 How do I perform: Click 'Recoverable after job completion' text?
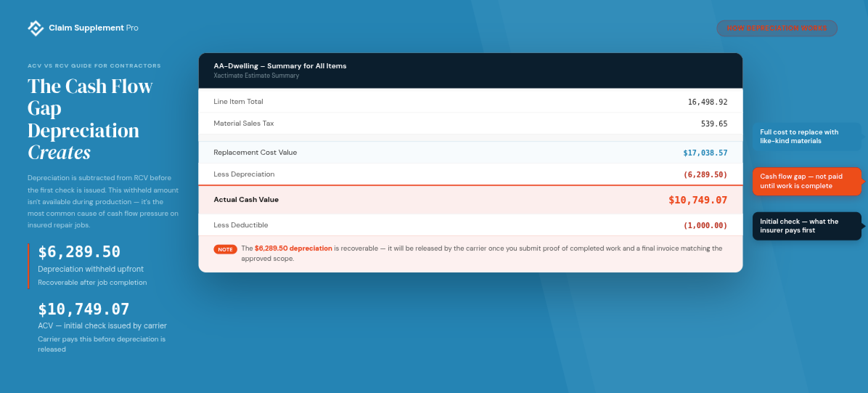tap(92, 282)
